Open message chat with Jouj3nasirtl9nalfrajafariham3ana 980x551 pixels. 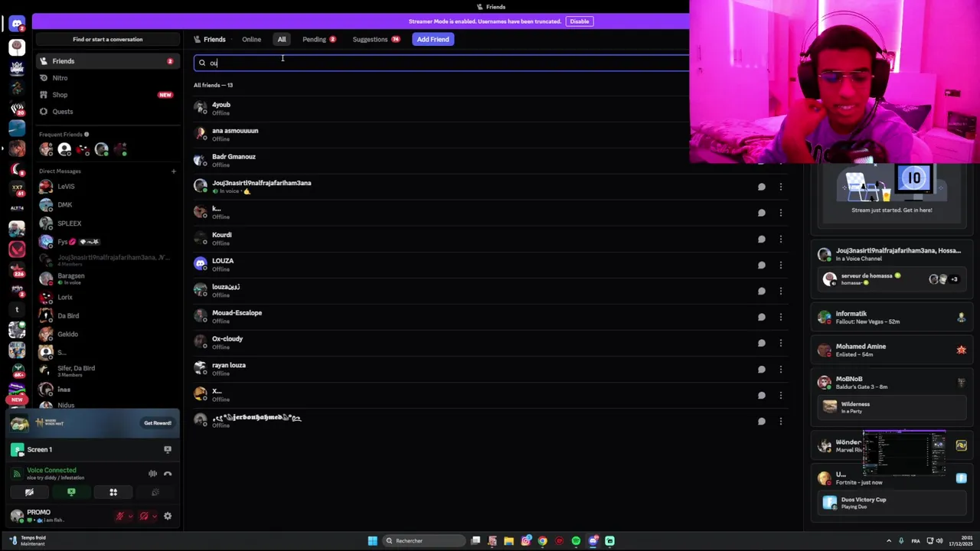coord(762,187)
